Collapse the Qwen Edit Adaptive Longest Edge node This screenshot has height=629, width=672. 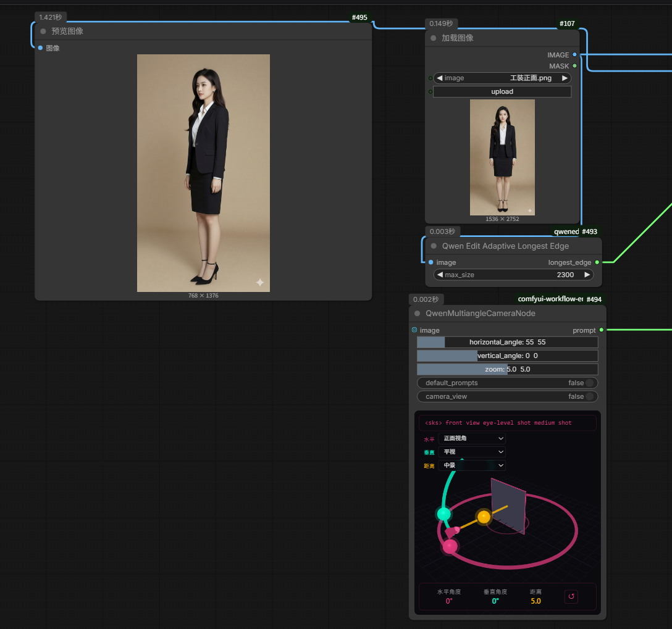pos(434,246)
